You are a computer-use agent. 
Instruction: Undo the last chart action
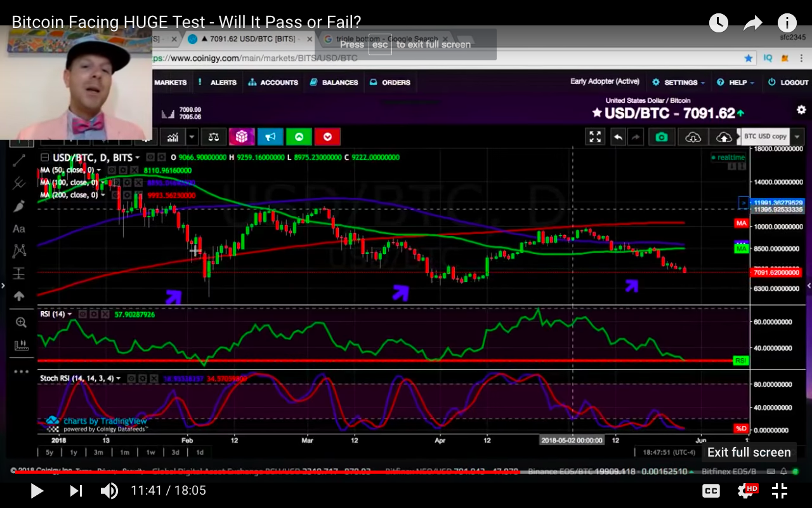(618, 137)
